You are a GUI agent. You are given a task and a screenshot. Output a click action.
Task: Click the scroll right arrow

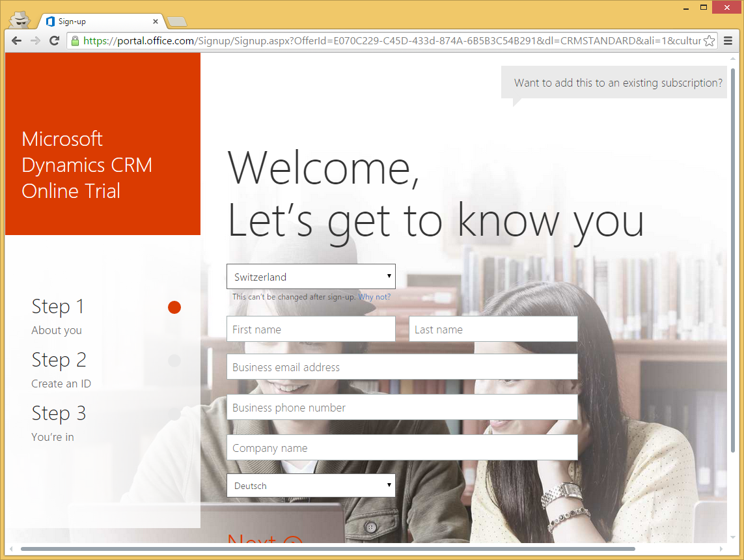coord(721,549)
